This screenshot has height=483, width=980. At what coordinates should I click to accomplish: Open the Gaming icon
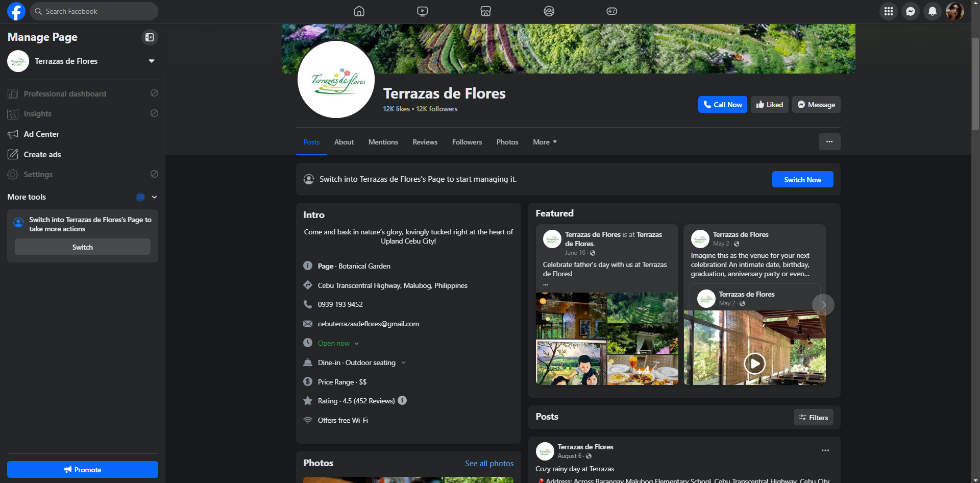pyautogui.click(x=612, y=11)
